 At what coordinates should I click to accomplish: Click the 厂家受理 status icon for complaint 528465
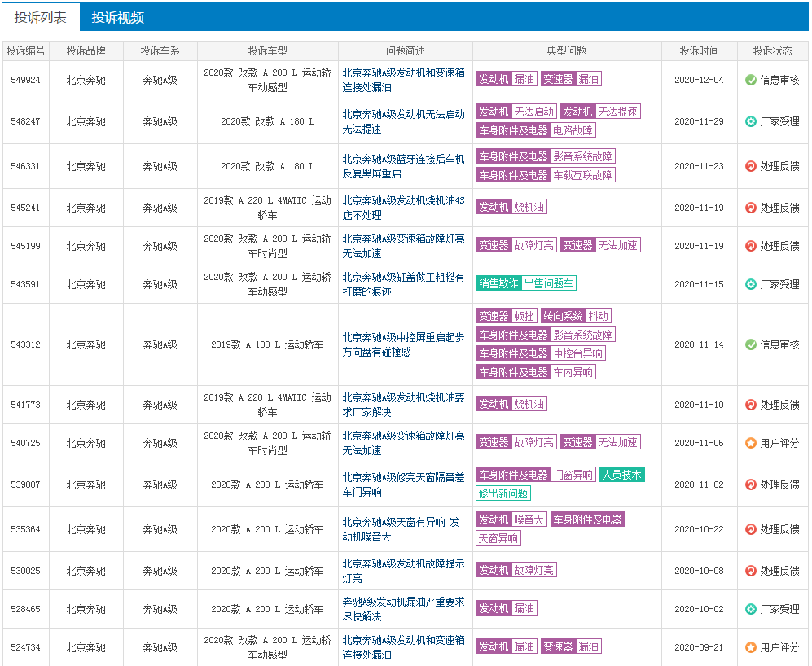[x=750, y=609]
